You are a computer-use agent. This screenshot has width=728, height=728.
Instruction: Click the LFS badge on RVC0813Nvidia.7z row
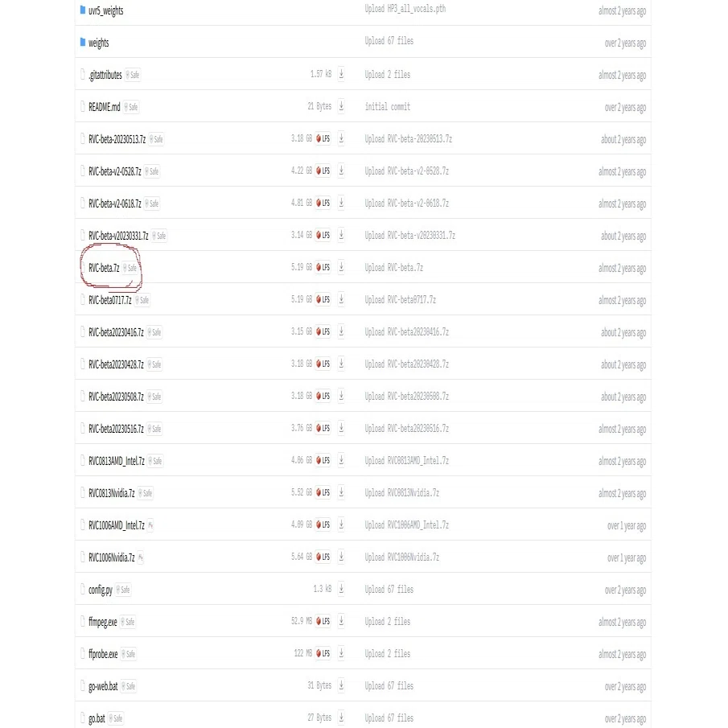tap(323, 492)
